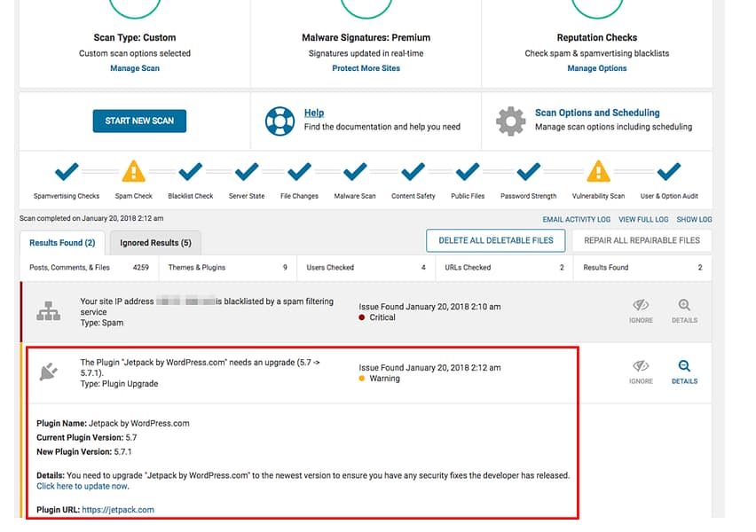Click the Spam Check warning triangle icon
The height and width of the screenshot is (532, 756).
[x=132, y=173]
